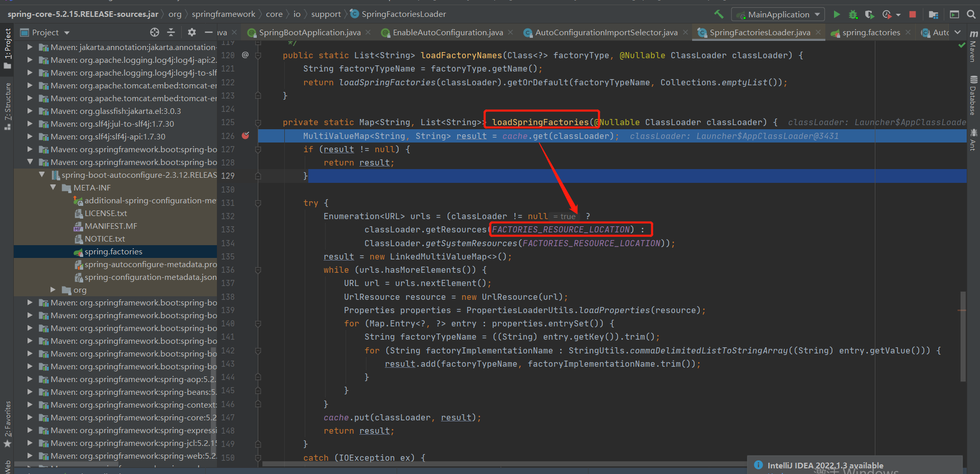Screen dimensions: 980x474
Task: Close the spring.factories tab
Action: tap(908, 32)
